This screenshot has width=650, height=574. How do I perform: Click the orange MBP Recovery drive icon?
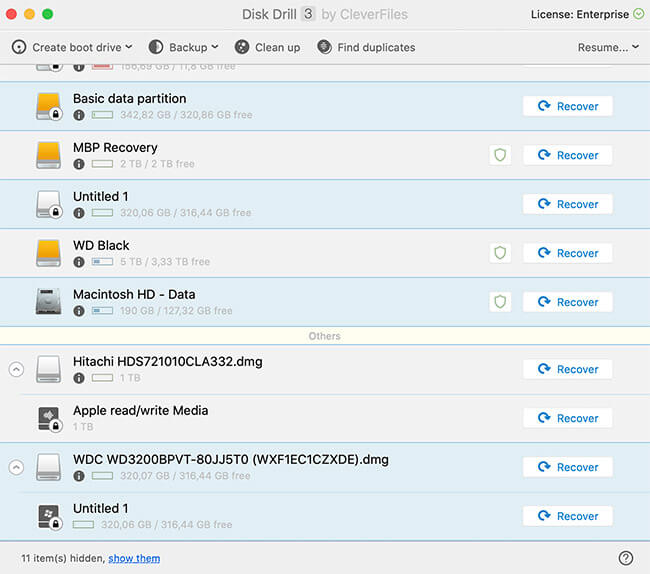pyautogui.click(x=49, y=155)
